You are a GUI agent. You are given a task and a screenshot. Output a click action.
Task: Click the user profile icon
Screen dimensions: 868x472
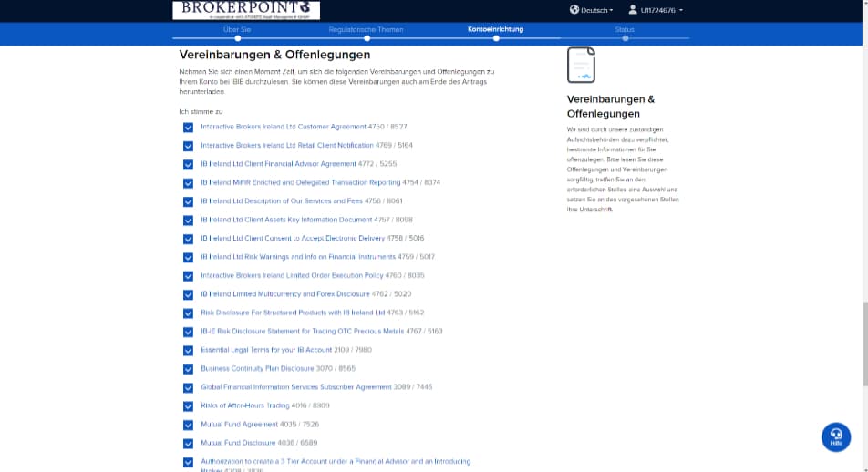pos(633,9)
